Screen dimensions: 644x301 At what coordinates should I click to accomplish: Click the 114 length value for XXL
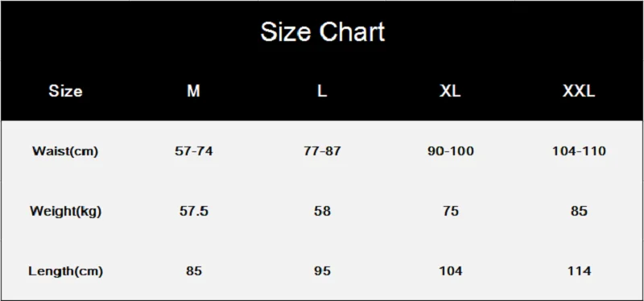[579, 271]
